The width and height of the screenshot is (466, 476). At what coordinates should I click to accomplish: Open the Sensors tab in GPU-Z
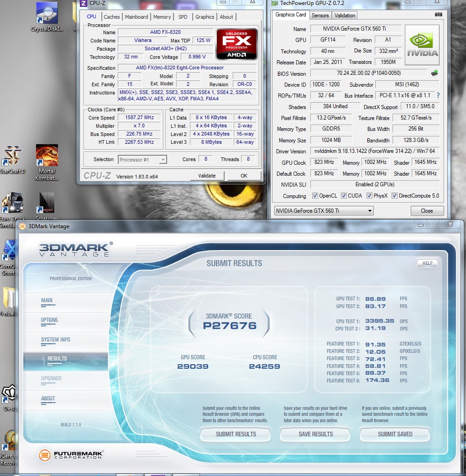click(320, 15)
